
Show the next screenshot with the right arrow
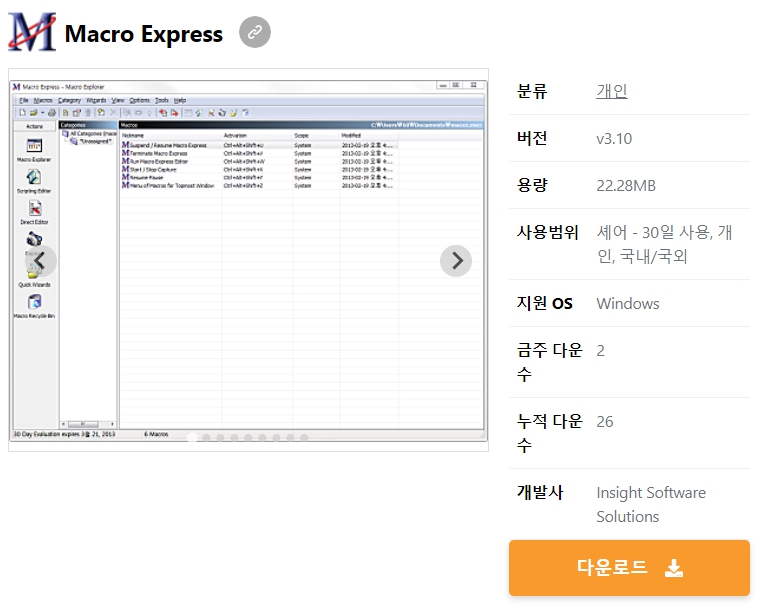tap(455, 261)
